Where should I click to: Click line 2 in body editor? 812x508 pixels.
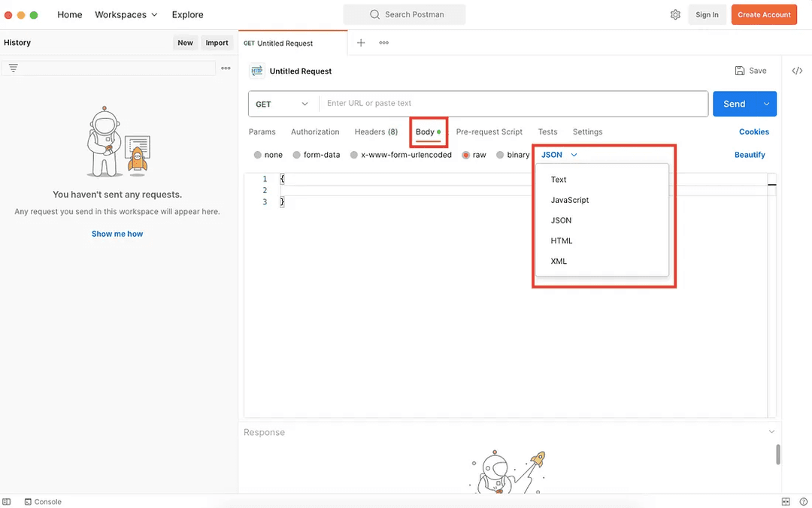[x=523, y=190]
